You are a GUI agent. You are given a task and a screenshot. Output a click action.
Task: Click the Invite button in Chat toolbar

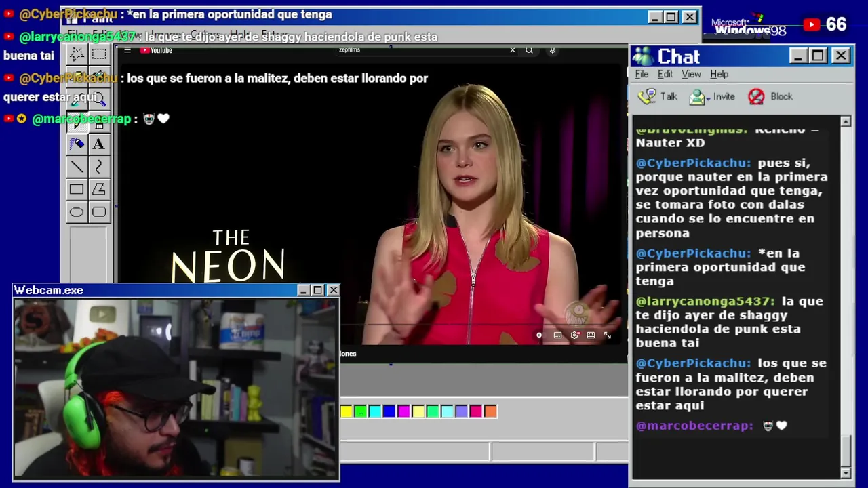click(x=712, y=96)
